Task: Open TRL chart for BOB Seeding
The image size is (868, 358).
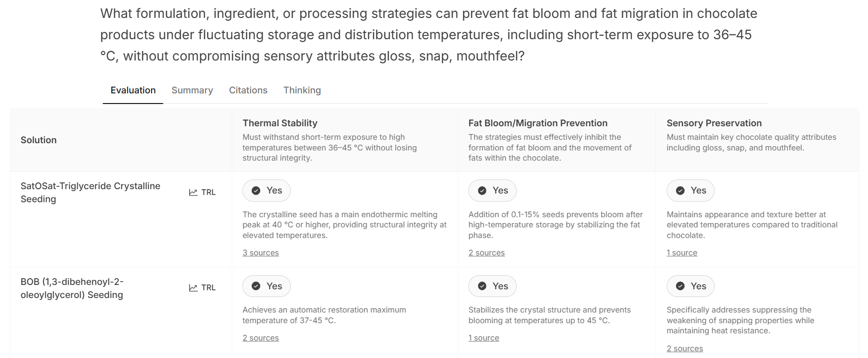Action: (x=202, y=287)
